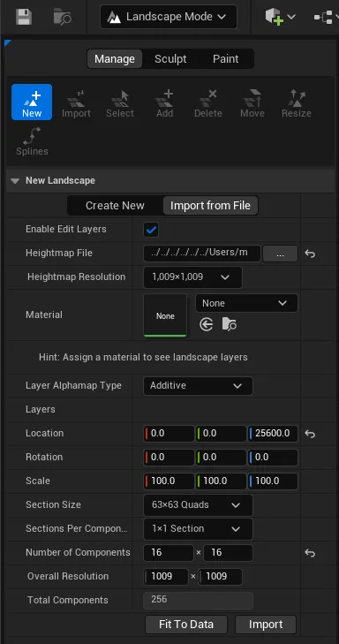Image resolution: width=339 pixels, height=644 pixels.
Task: Switch to the Paint tab
Action: pos(226,58)
